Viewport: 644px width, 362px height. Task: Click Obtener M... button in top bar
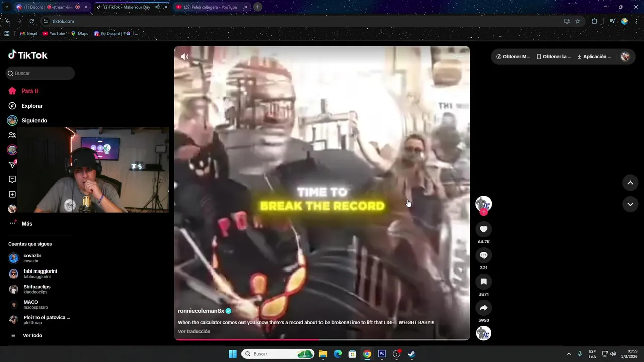[x=513, y=57]
